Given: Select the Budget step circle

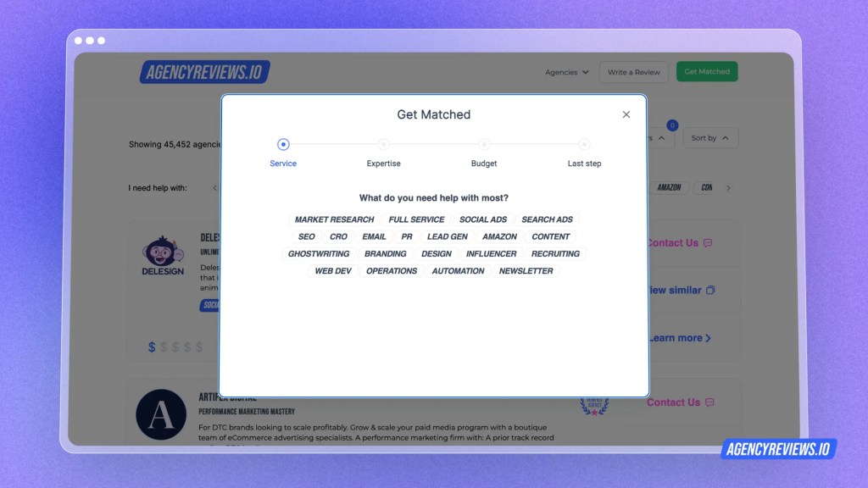Looking at the screenshot, I should point(484,145).
